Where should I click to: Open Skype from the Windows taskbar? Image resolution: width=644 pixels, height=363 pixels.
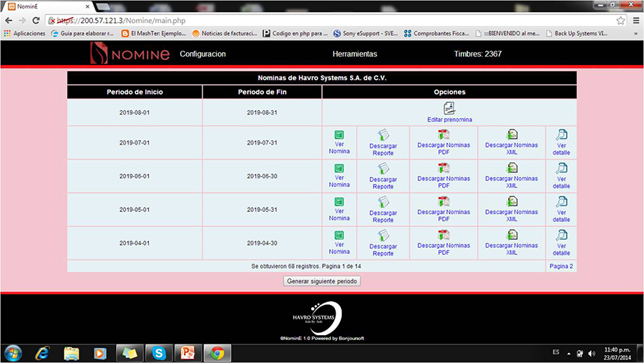158,353
